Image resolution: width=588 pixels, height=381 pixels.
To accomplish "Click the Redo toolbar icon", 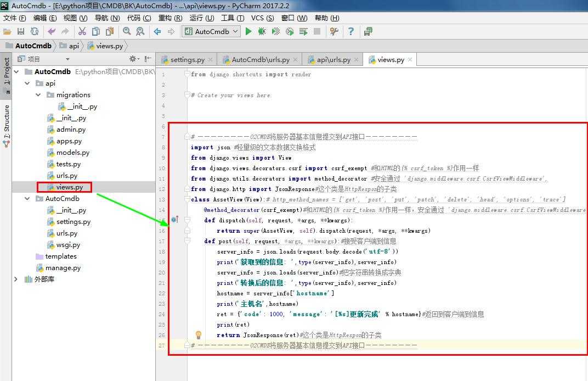I will (65, 32).
